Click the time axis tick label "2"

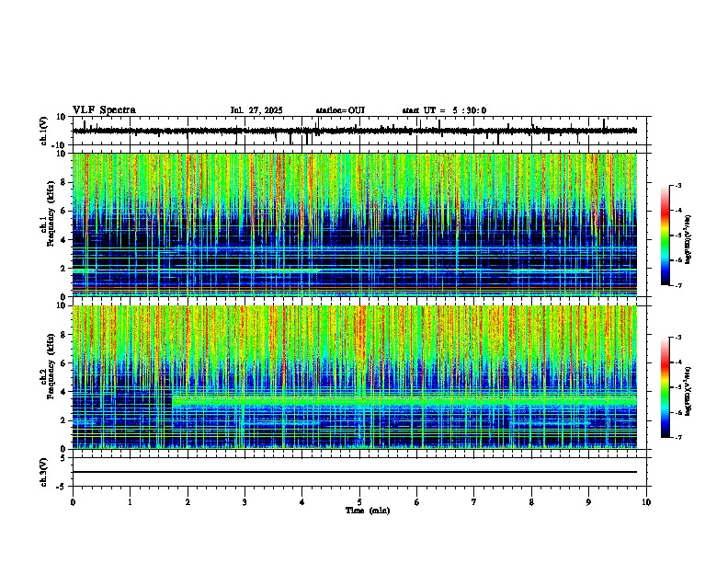click(188, 502)
